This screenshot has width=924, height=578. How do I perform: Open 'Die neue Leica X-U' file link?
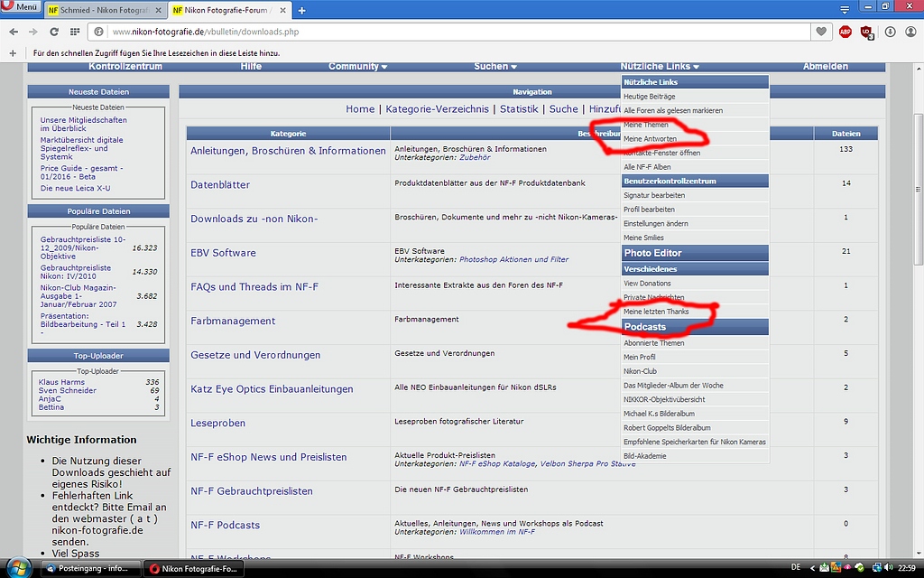point(75,188)
